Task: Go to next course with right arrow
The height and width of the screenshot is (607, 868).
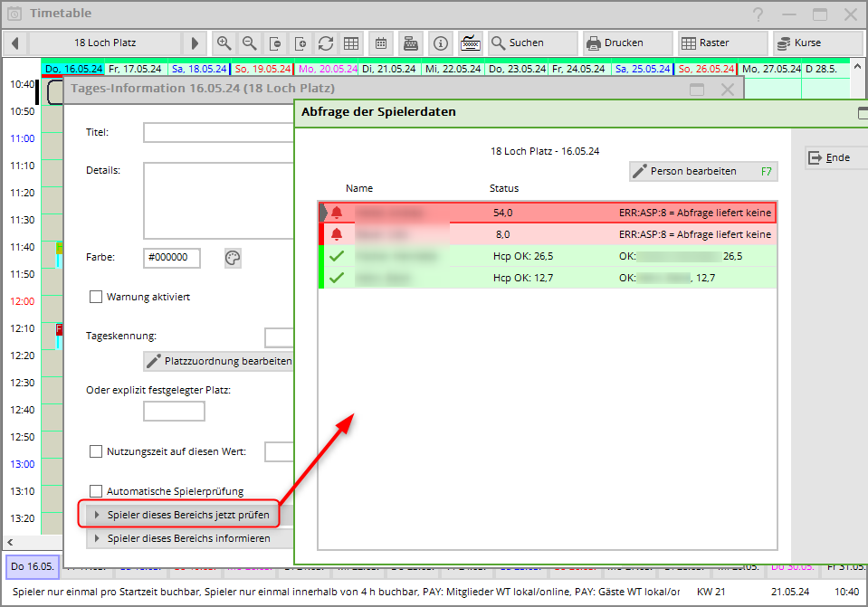Action: 195,43
